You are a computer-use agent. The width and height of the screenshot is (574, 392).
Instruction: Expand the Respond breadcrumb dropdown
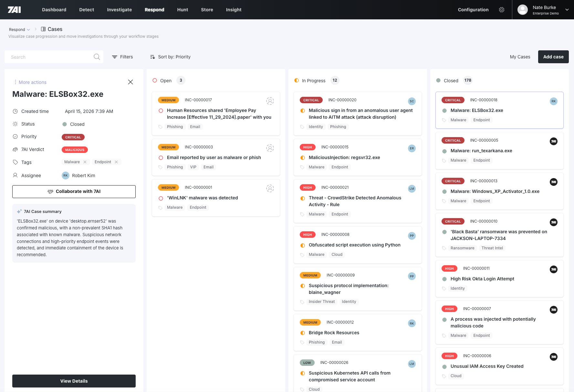pyautogui.click(x=19, y=29)
